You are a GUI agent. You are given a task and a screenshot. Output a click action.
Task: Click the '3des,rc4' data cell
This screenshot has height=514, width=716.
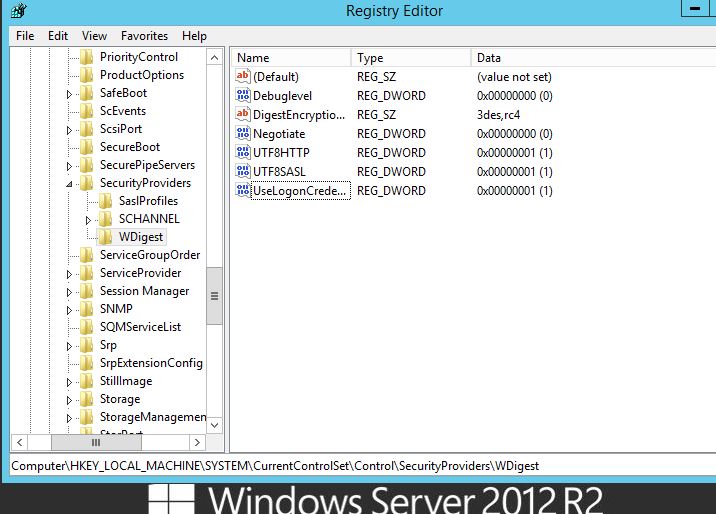tap(498, 115)
